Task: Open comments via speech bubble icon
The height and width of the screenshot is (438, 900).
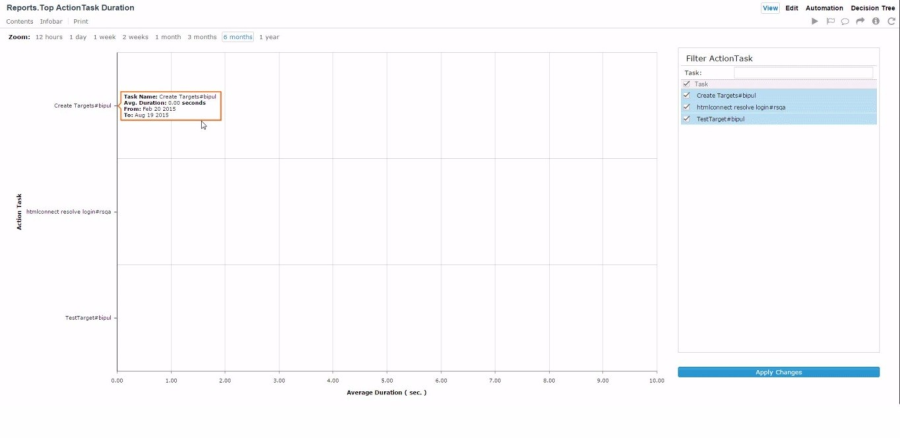Action: coord(845,21)
